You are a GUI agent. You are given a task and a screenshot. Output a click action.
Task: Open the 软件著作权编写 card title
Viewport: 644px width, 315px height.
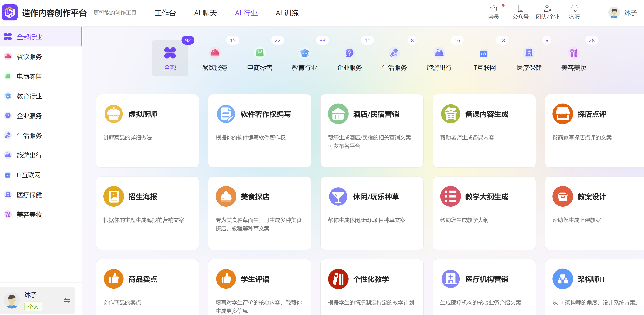coord(266,114)
